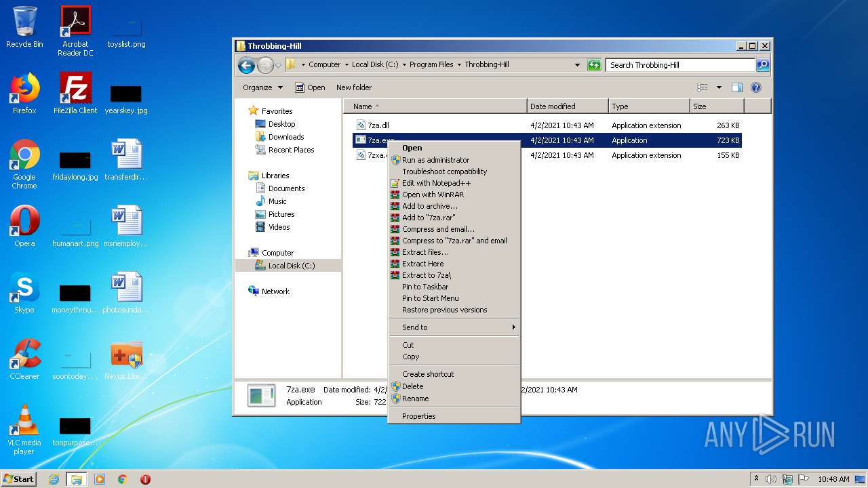Open the msnemploy Word document icon
868x488 pixels.
(126, 227)
